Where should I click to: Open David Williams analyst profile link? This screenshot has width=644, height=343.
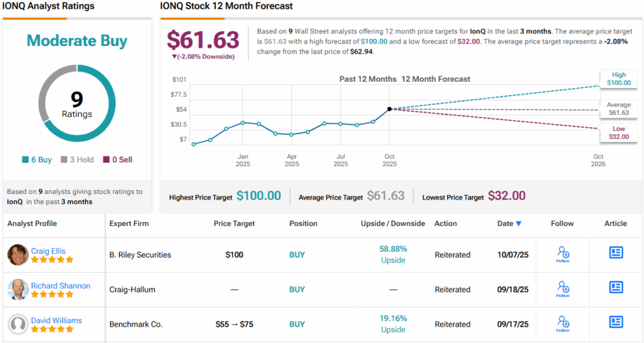tap(57, 320)
